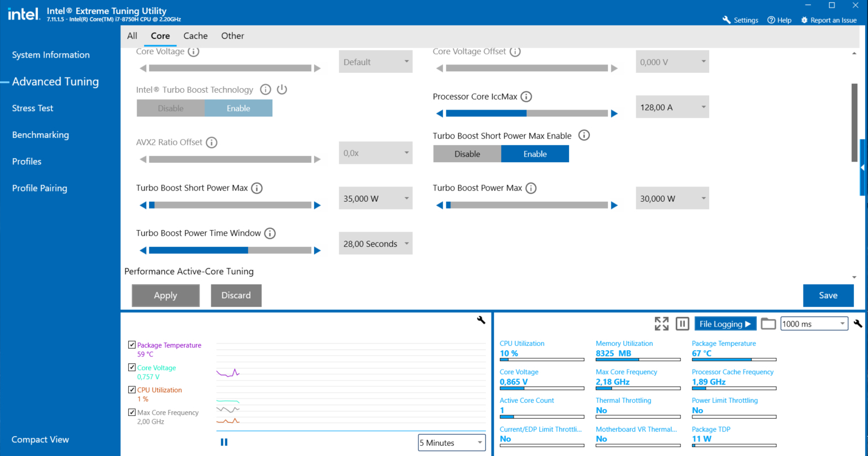Show info for Turbo Boost Power Time Window

(270, 233)
